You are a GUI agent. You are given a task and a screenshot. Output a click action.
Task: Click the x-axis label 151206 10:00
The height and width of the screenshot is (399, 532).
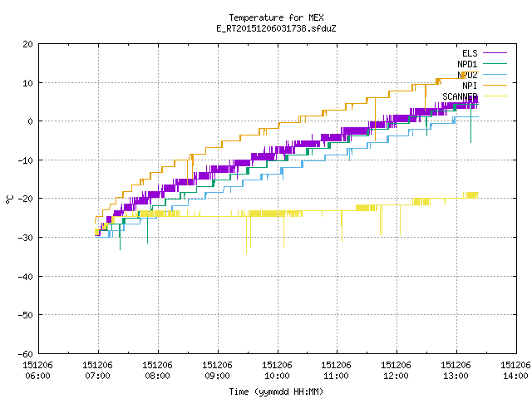[277, 371]
